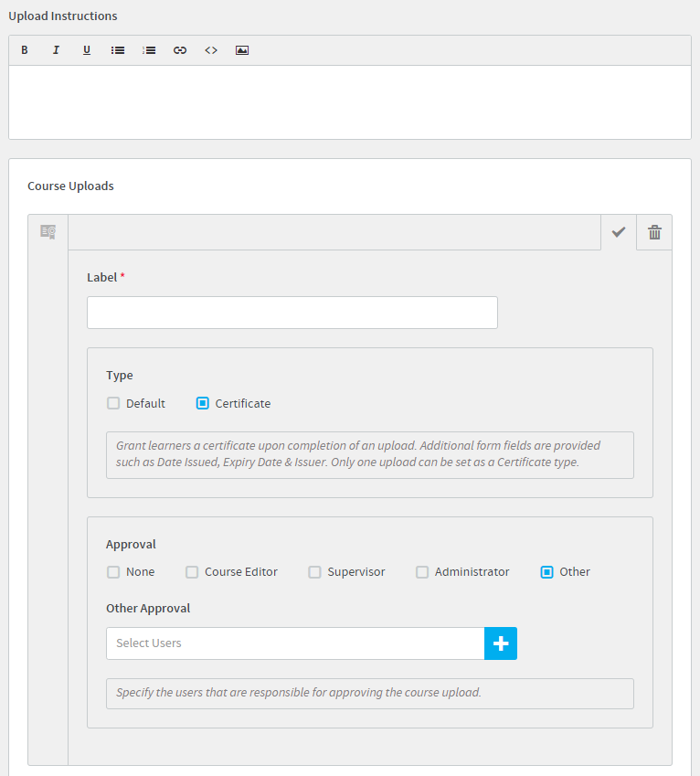This screenshot has width=700, height=776.
Task: Insert an image via the picture icon
Action: [x=242, y=50]
